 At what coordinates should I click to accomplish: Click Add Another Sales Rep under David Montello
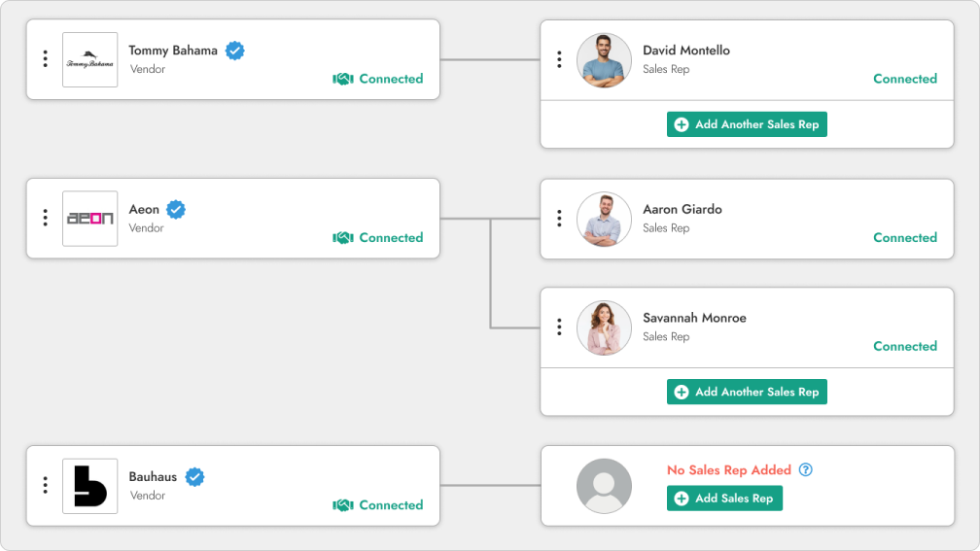[x=747, y=124]
